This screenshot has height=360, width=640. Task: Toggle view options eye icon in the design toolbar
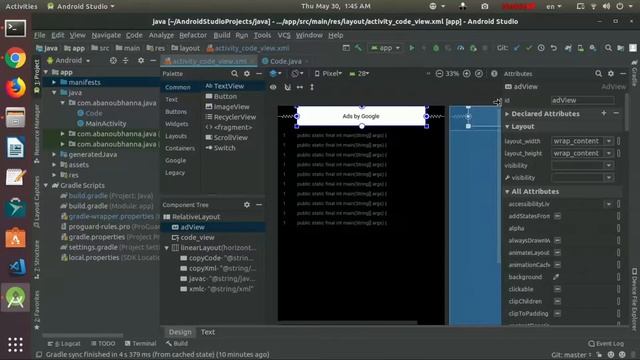coord(273,87)
